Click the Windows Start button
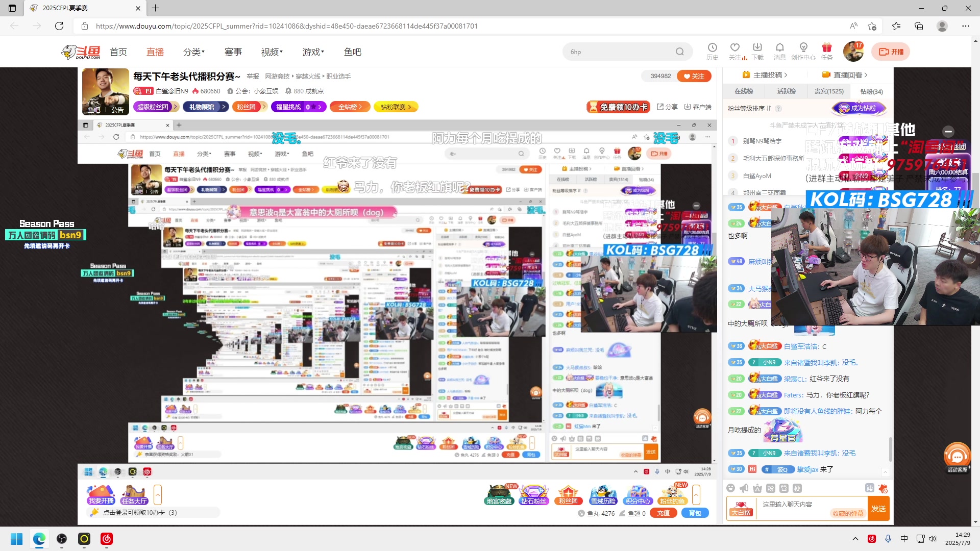The image size is (980, 551). point(17,539)
